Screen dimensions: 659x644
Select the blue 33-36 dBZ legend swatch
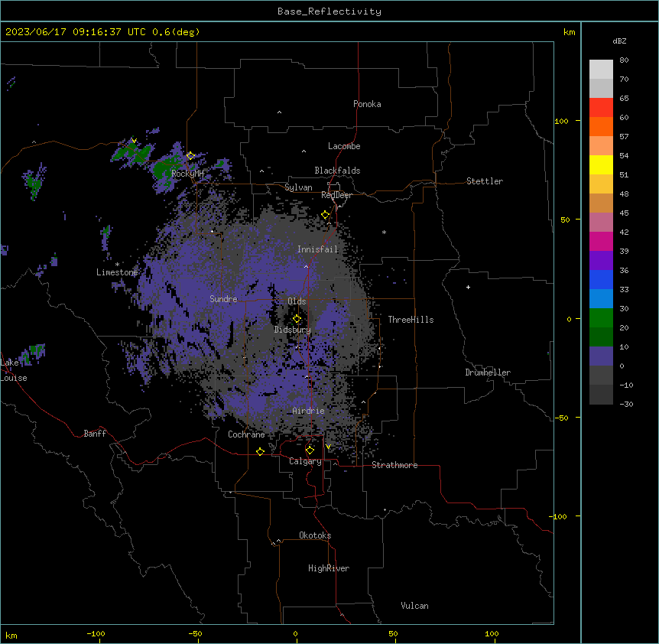601,279
